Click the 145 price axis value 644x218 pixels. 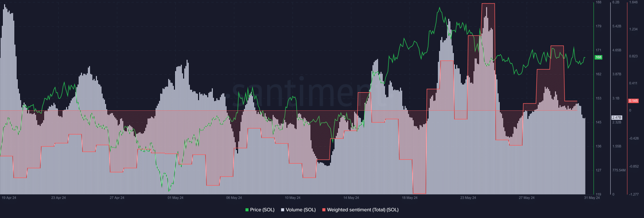pyautogui.click(x=598, y=122)
